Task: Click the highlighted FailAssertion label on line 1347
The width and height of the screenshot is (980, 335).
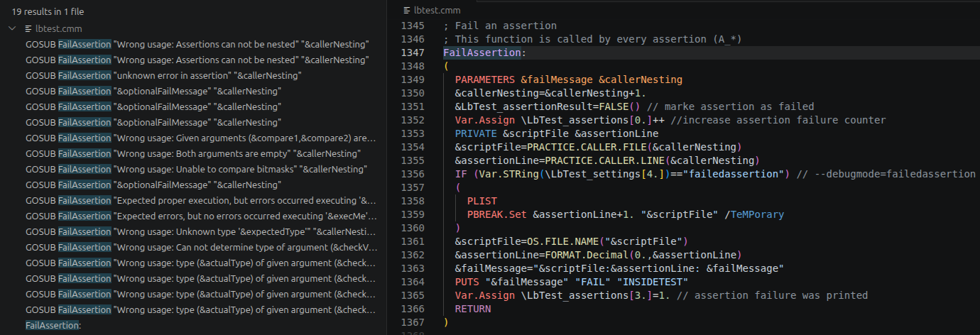Action: point(482,53)
